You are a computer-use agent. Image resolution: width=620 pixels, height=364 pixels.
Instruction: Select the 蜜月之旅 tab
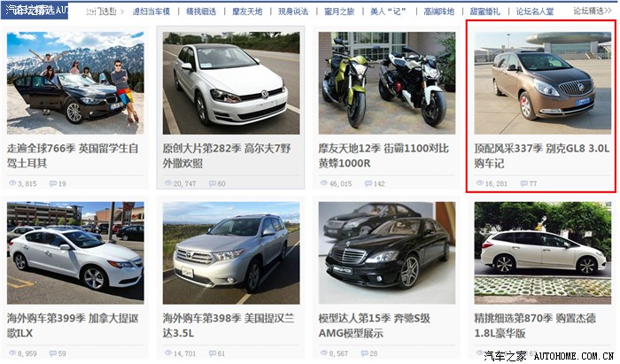tap(339, 12)
